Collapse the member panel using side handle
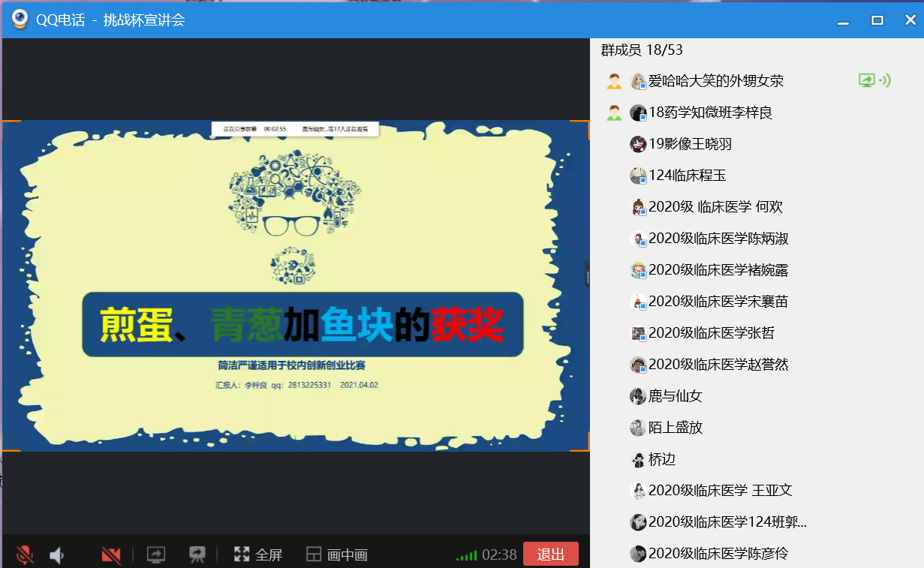 [x=587, y=274]
